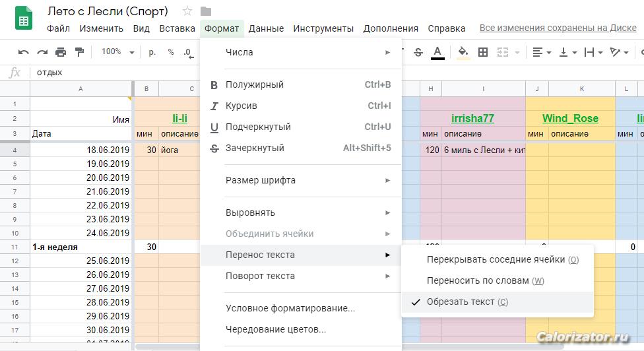Open the 100% zoom dropdown
The height and width of the screenshot is (351, 644).
(117, 52)
